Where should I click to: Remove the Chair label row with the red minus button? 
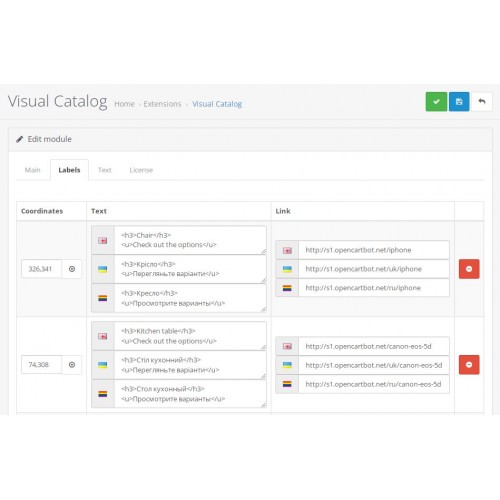pyautogui.click(x=469, y=269)
